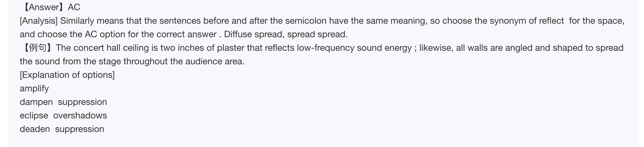Click the option word "dampen"

tap(36, 102)
